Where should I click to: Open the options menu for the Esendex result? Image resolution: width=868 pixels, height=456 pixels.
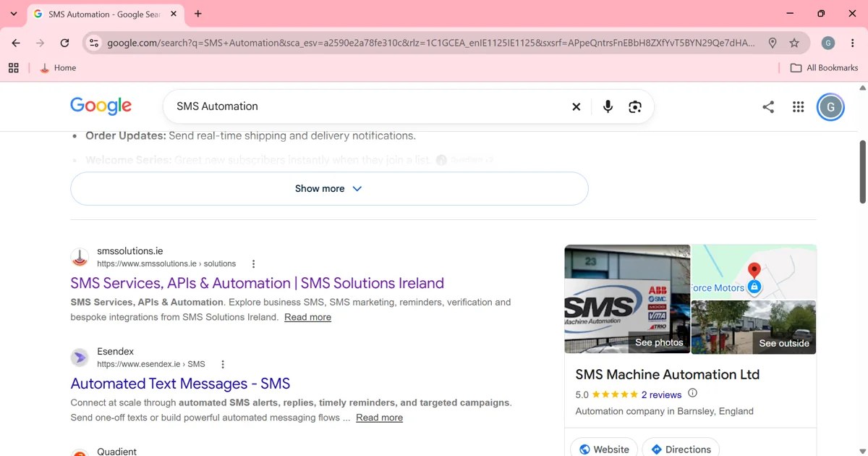pyautogui.click(x=223, y=364)
